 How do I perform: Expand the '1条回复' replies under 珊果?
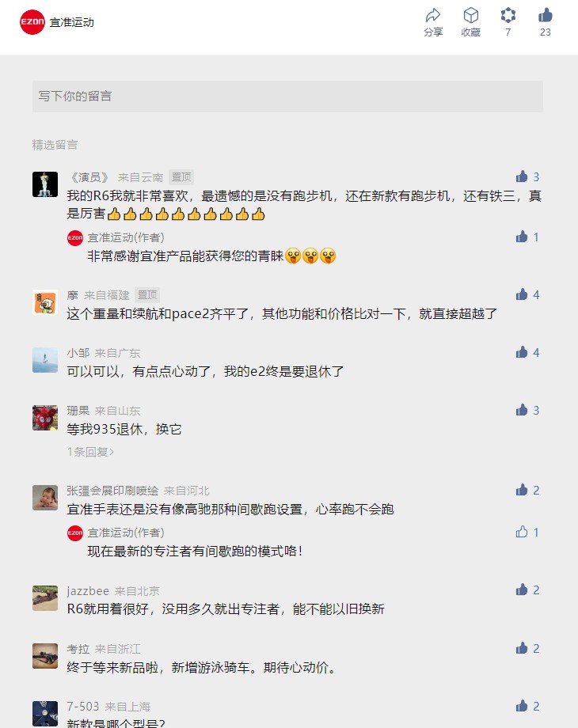tap(90, 452)
